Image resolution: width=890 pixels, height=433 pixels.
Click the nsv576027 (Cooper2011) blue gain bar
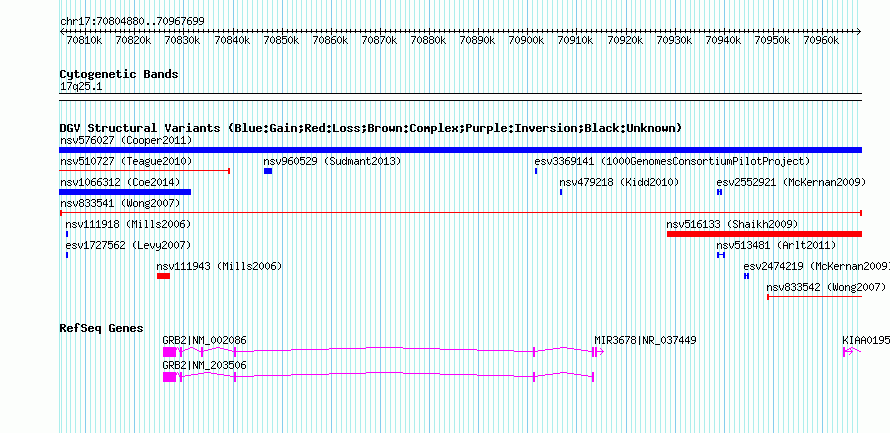pos(460,150)
